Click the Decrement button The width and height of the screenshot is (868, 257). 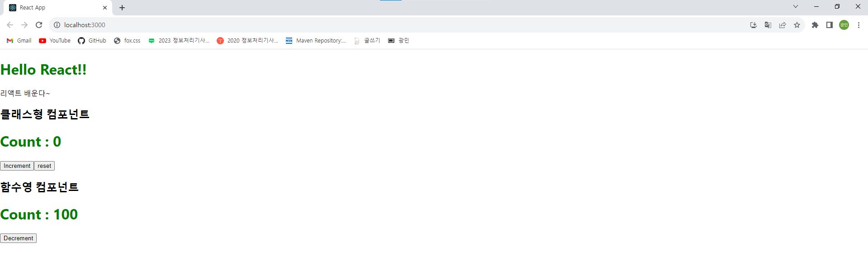click(18, 238)
